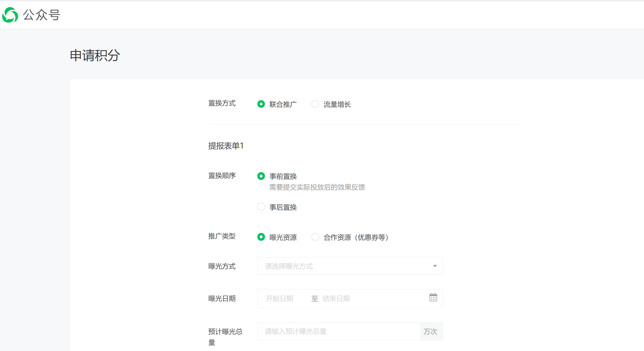The image size is (644, 351).
Task: Click the 开始日期 start date field
Action: (280, 299)
